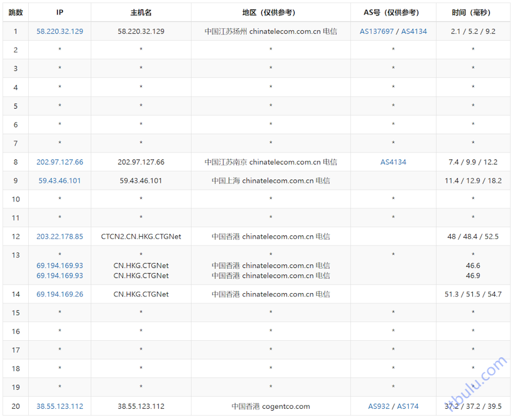The width and height of the screenshot is (515, 420).
Task: Click the 跳数 column header
Action: 15,12
